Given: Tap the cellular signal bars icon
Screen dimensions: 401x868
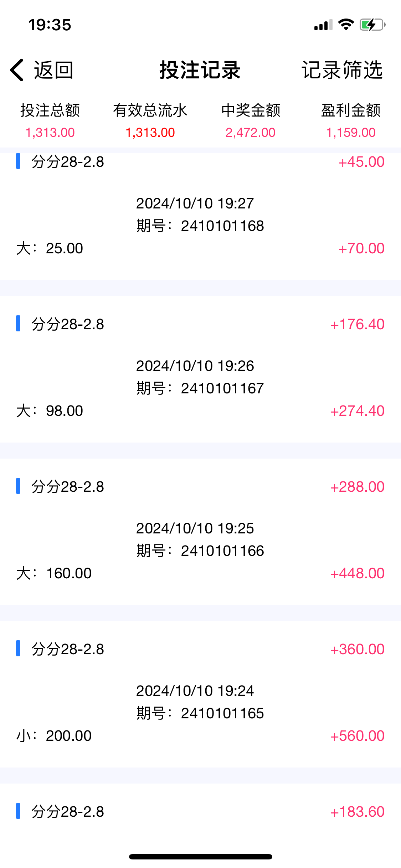Looking at the screenshot, I should tap(323, 25).
